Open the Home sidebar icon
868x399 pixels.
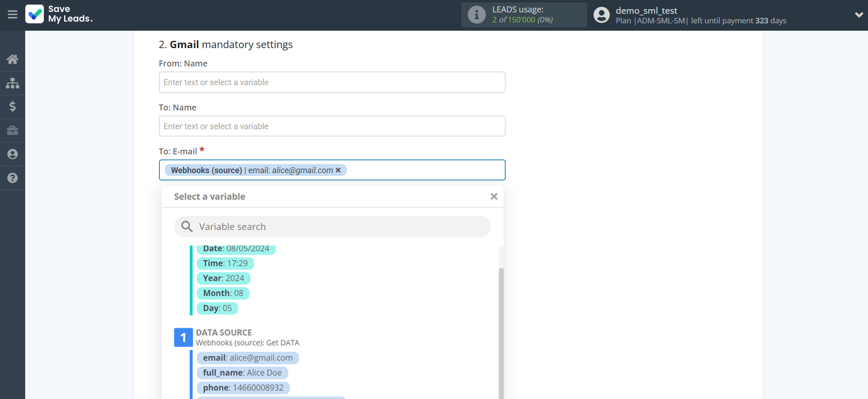(12, 59)
